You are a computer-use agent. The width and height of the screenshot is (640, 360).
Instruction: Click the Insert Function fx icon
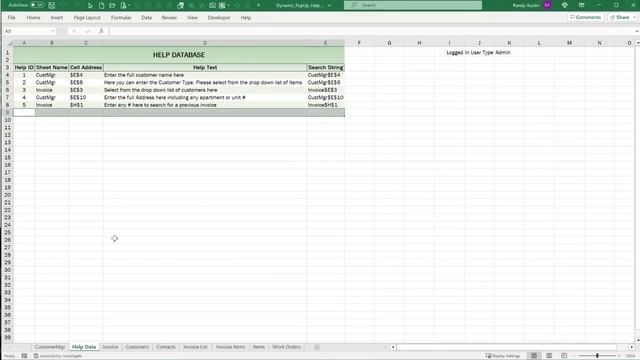(x=101, y=31)
